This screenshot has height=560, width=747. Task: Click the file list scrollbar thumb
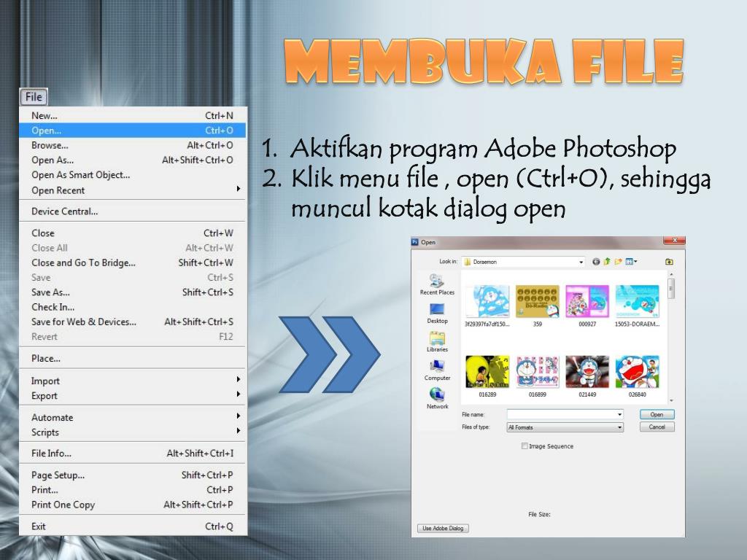pos(671,289)
